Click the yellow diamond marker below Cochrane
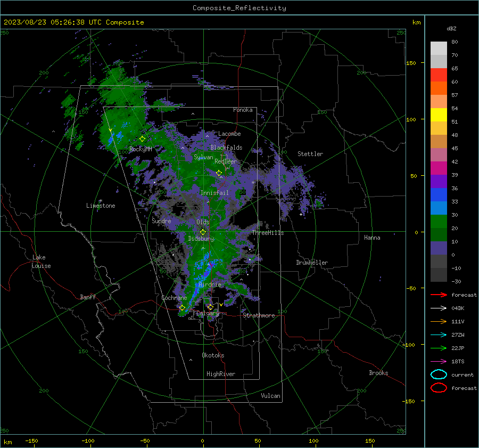 (x=182, y=308)
